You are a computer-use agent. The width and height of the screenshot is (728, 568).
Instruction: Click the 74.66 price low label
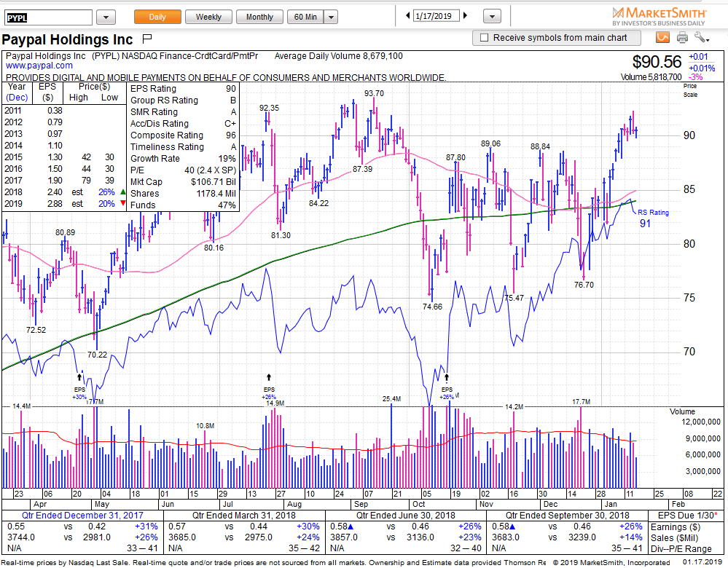[x=432, y=307]
